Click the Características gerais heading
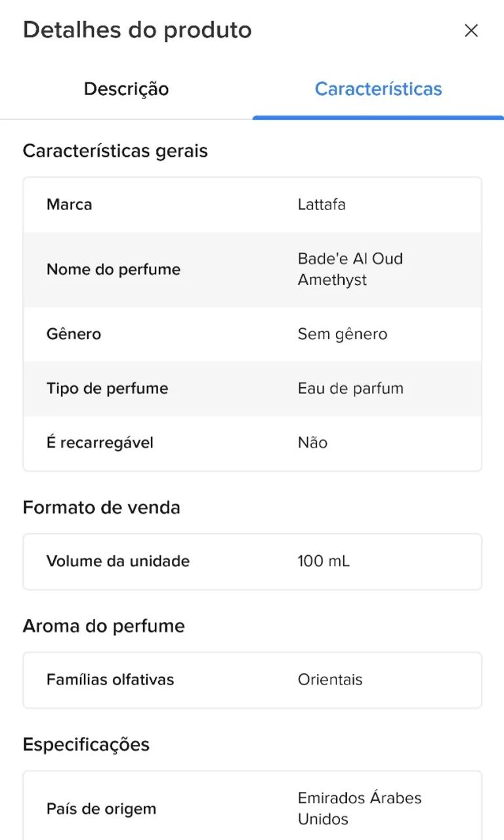 (x=115, y=150)
